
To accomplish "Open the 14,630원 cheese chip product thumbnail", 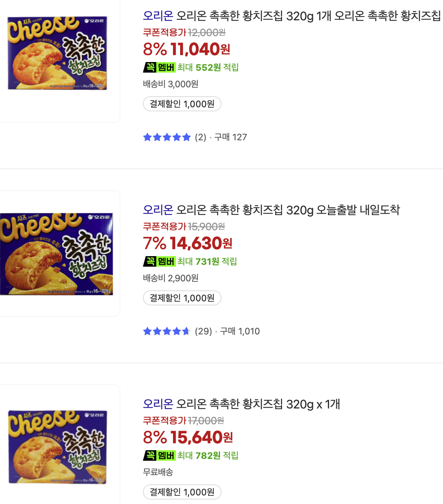I will click(56, 254).
